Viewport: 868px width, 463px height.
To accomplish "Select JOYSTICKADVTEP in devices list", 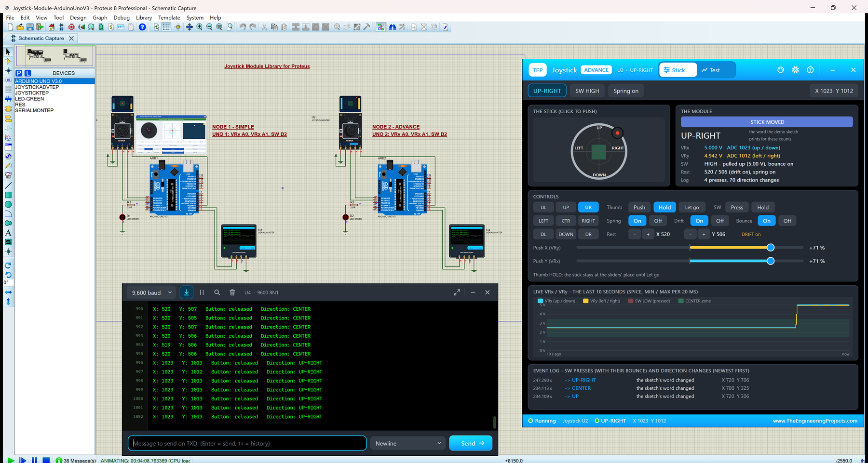I will (37, 87).
